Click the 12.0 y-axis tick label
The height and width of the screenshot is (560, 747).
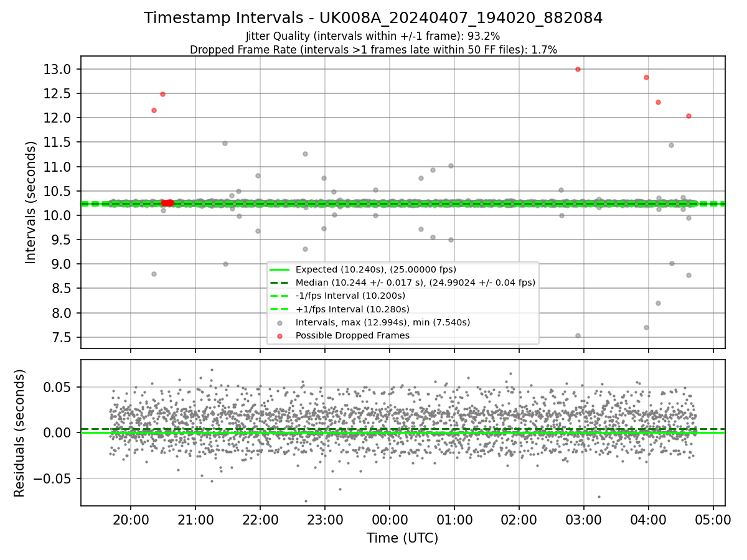(x=59, y=118)
